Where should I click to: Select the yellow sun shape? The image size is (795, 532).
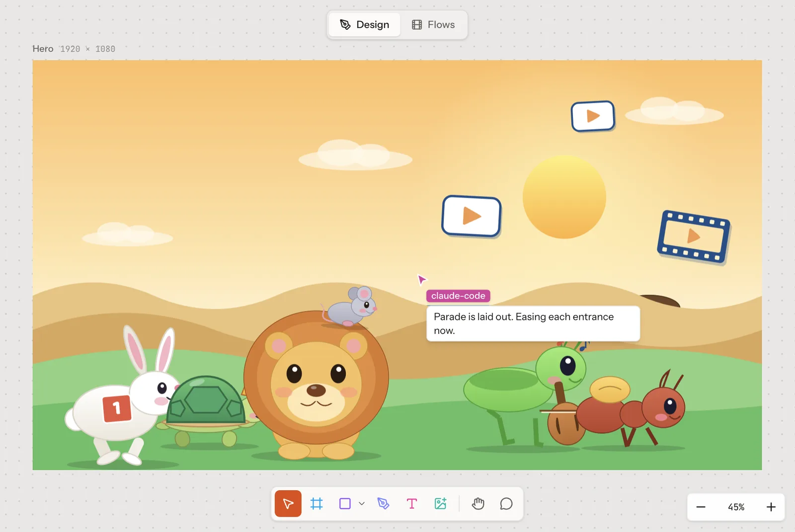(564, 197)
